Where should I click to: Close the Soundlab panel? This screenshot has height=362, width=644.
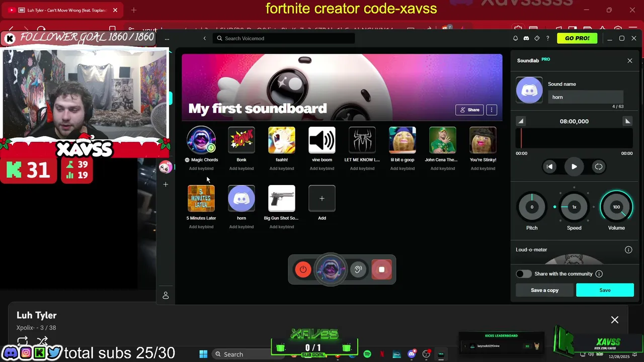pyautogui.click(x=629, y=60)
